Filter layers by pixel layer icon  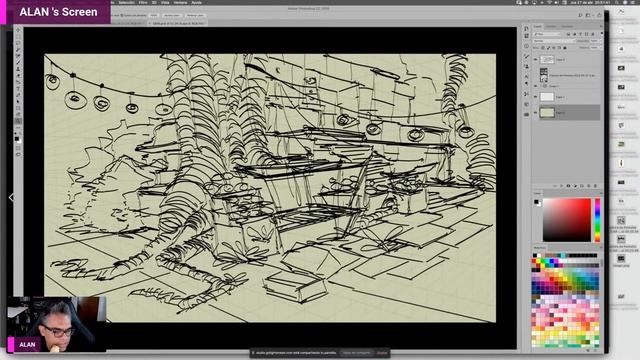[568, 34]
